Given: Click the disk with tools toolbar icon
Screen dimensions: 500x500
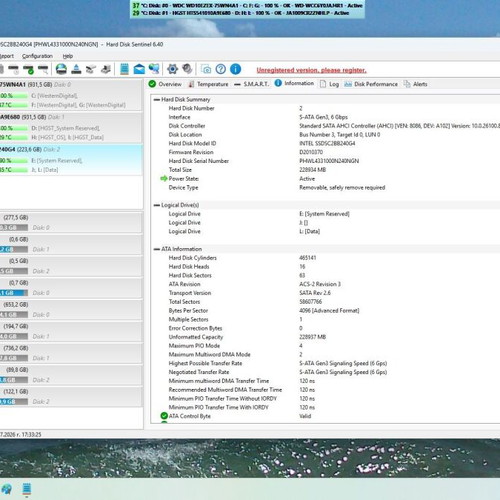Looking at the screenshot, I should (x=91, y=69).
